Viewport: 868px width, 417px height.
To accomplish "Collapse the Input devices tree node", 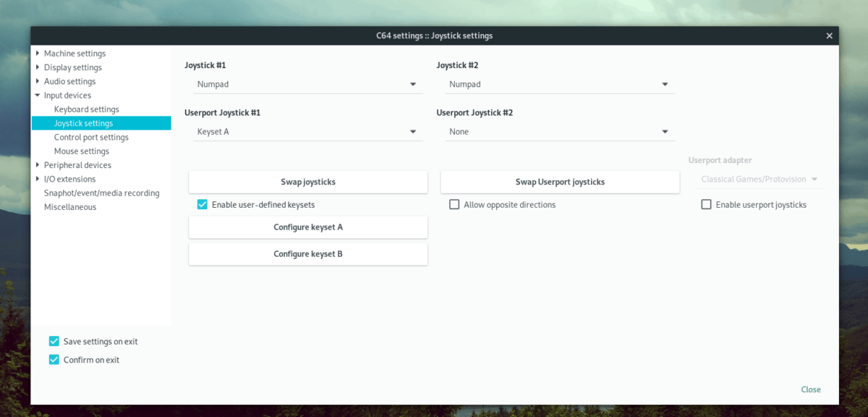I will point(37,95).
